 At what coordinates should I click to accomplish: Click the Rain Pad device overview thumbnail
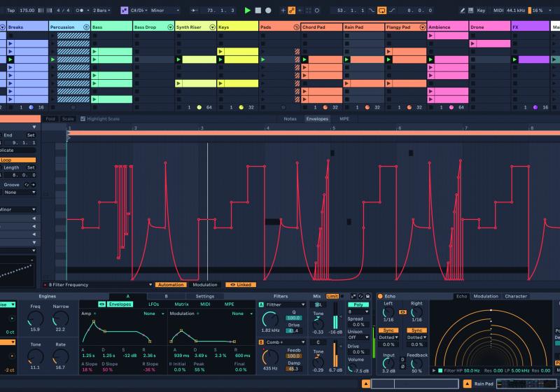526,384
